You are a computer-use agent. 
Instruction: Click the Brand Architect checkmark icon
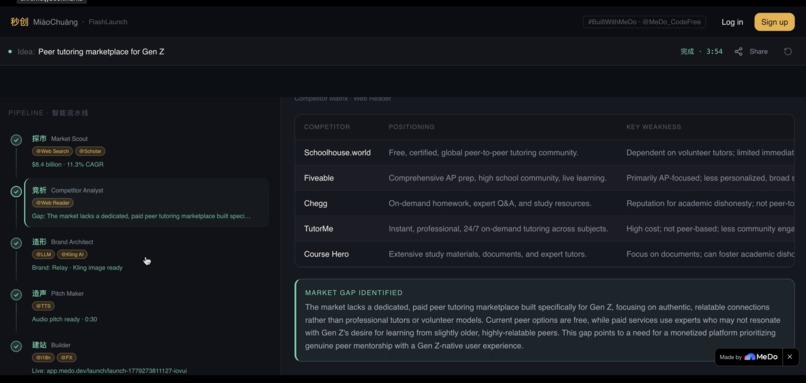16,243
